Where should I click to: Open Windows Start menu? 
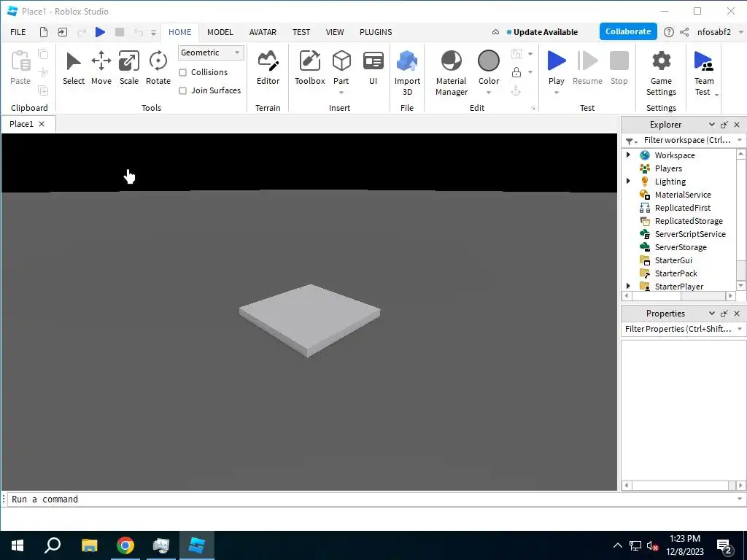click(18, 545)
